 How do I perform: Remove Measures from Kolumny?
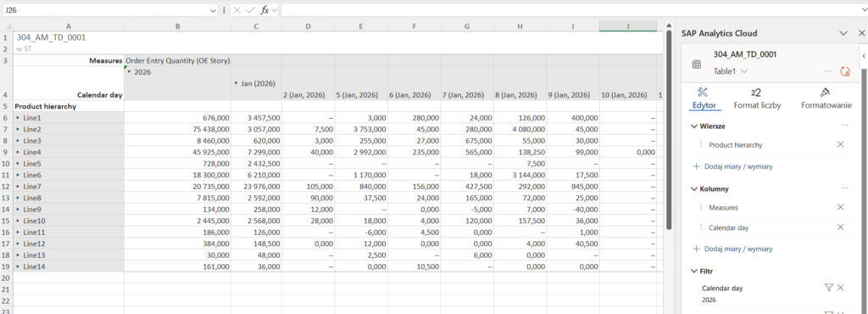(x=840, y=207)
